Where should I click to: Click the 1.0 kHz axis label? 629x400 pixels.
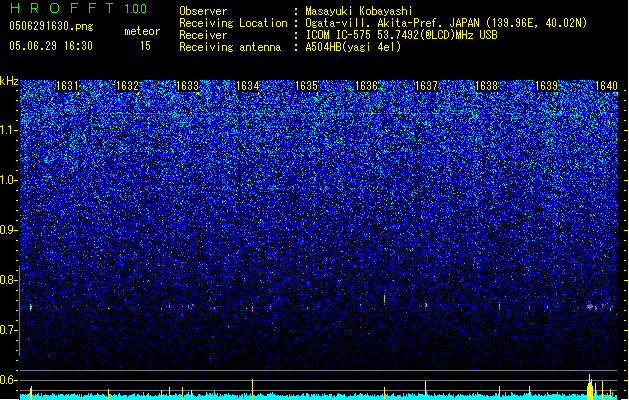tap(9, 180)
